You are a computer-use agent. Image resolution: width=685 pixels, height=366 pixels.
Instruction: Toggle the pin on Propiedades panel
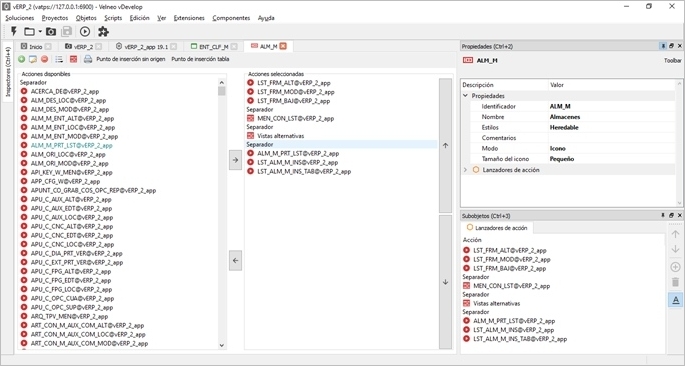pos(663,46)
